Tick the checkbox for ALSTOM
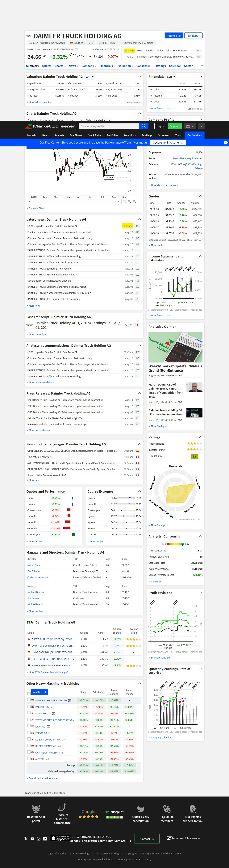229x868 pixels. tap(29, 758)
